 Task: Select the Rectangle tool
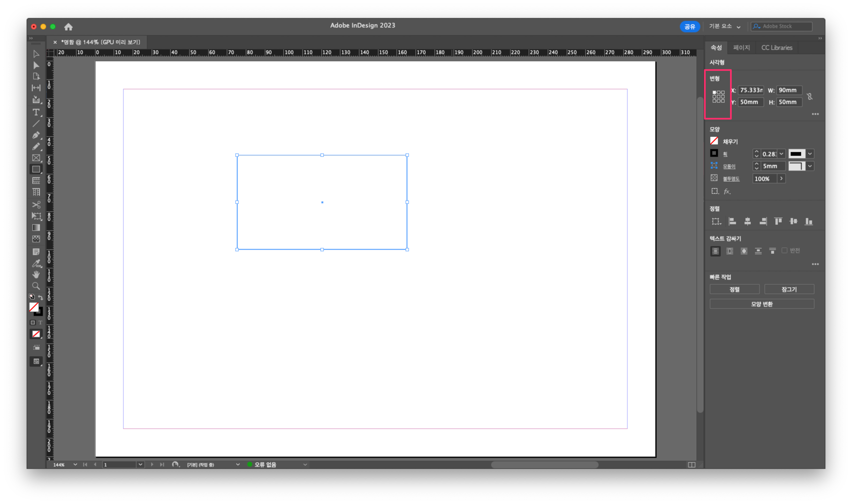click(x=36, y=169)
